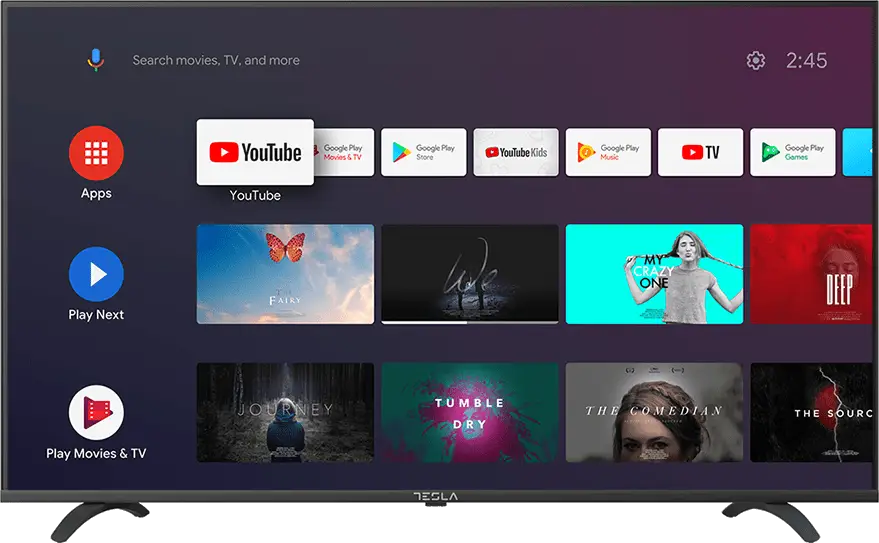The height and width of the screenshot is (543, 879).
Task: Activate the voice search microphone icon
Action: pos(96,60)
